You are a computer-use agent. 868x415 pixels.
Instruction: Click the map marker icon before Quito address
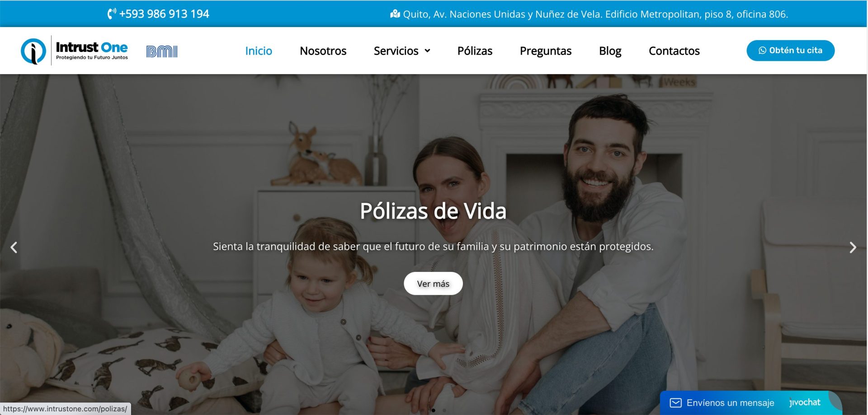coord(395,14)
